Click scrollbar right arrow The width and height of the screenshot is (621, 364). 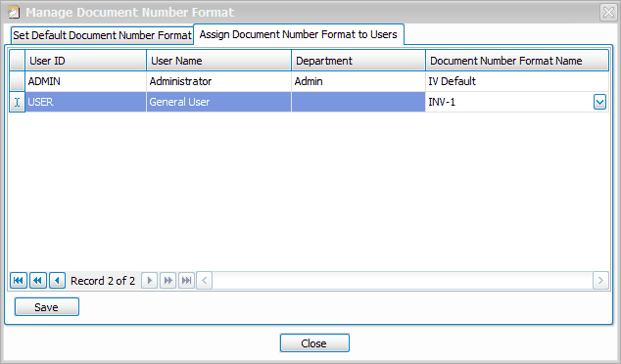[600, 281]
